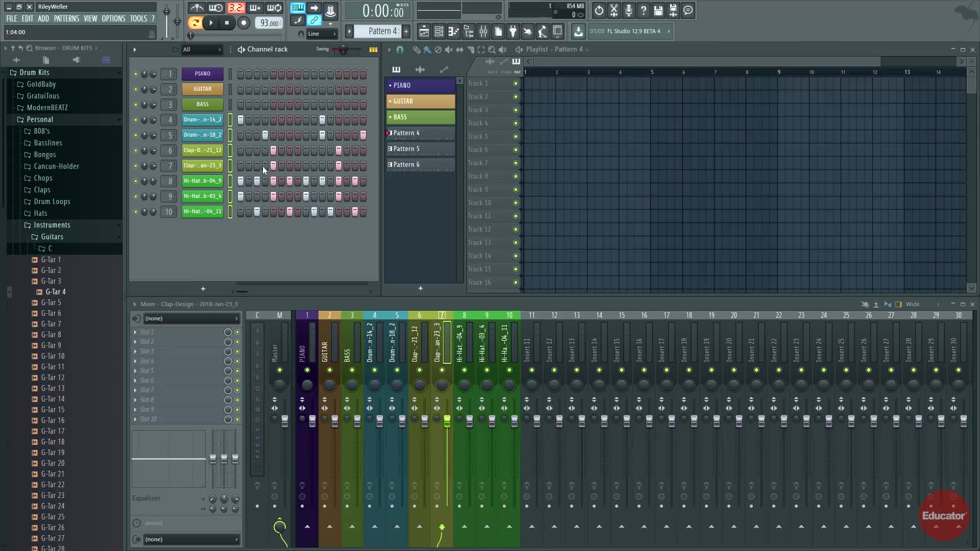This screenshot has height=551, width=980.
Task: Expand the GoldBaby folder in browser
Action: point(41,84)
